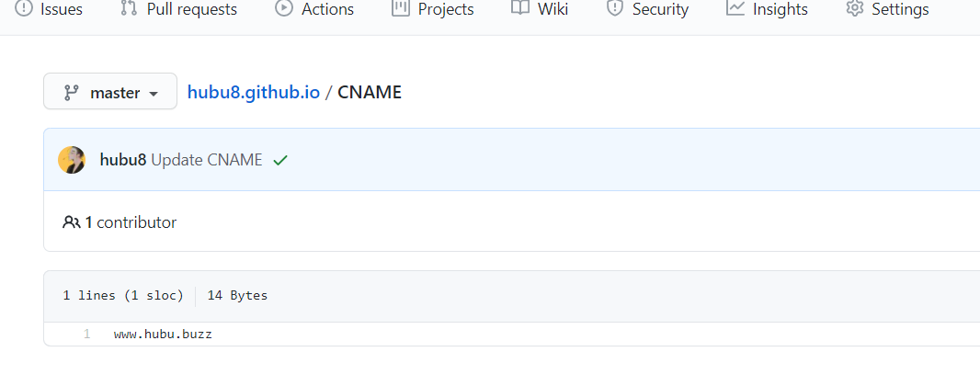
Task: Click the Security shield icon
Action: 614,8
